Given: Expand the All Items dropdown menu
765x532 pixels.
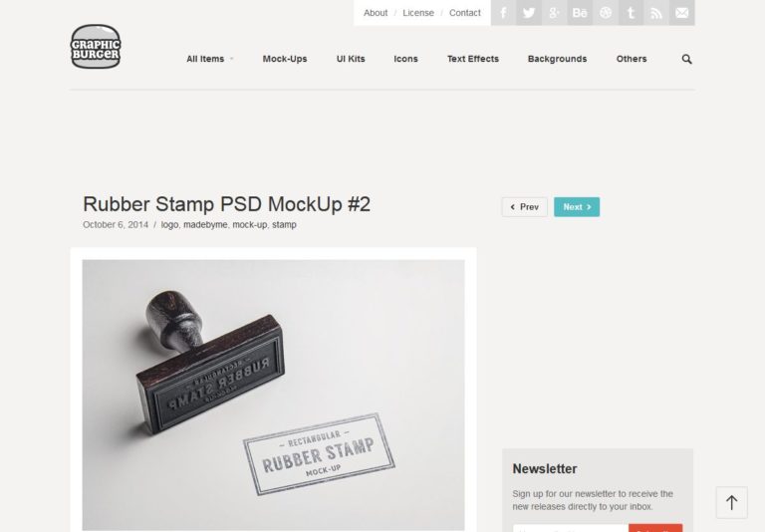Looking at the screenshot, I should [210, 59].
